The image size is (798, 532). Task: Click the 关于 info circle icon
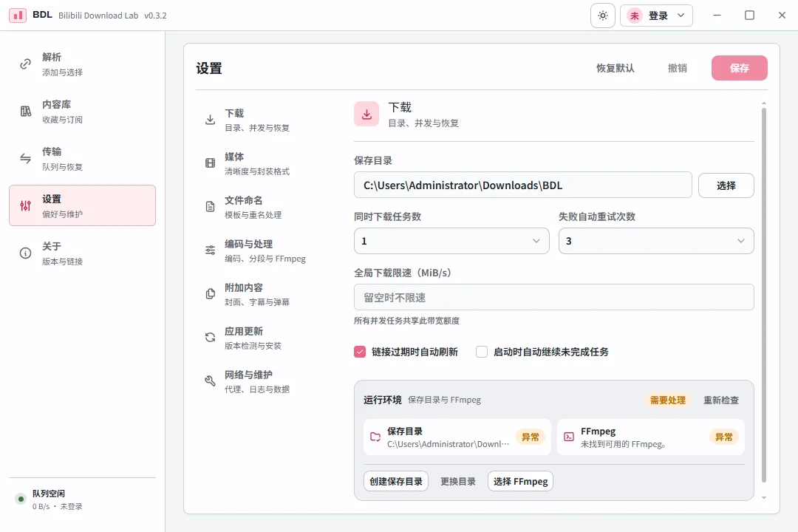(25, 253)
